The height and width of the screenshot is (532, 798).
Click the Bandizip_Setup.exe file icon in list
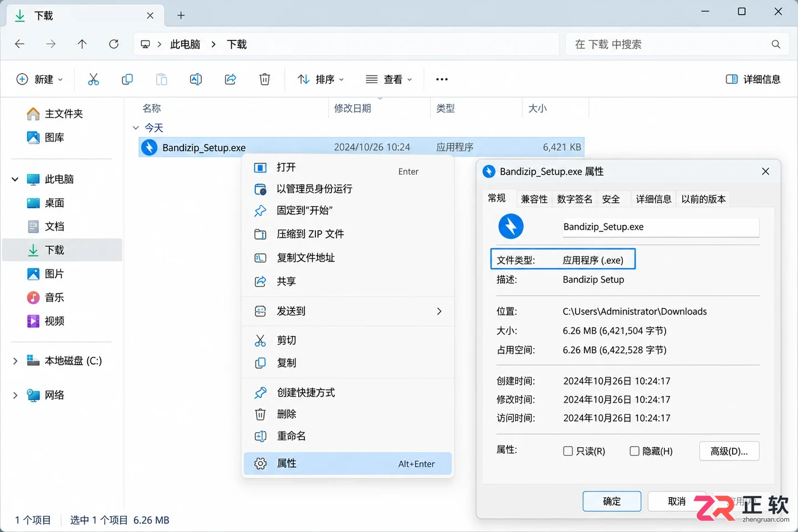point(149,147)
